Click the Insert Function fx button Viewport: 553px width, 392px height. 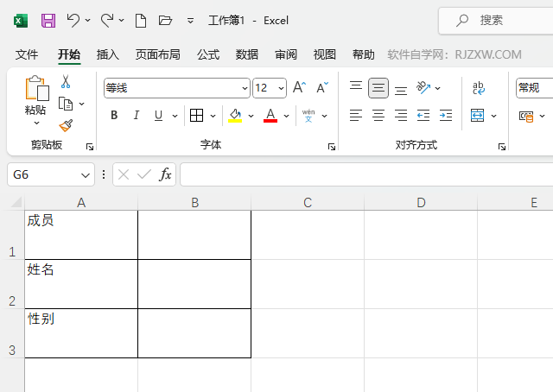pos(165,174)
